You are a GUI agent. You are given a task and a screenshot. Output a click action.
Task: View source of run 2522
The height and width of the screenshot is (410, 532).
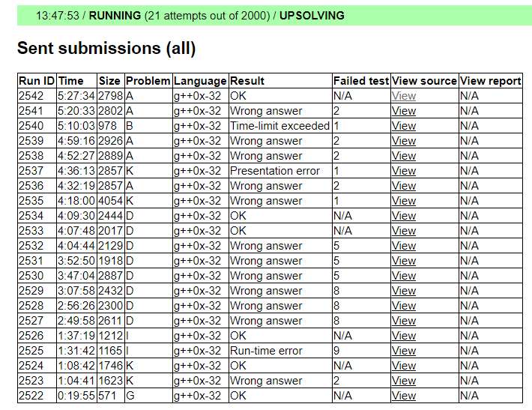coord(403,396)
